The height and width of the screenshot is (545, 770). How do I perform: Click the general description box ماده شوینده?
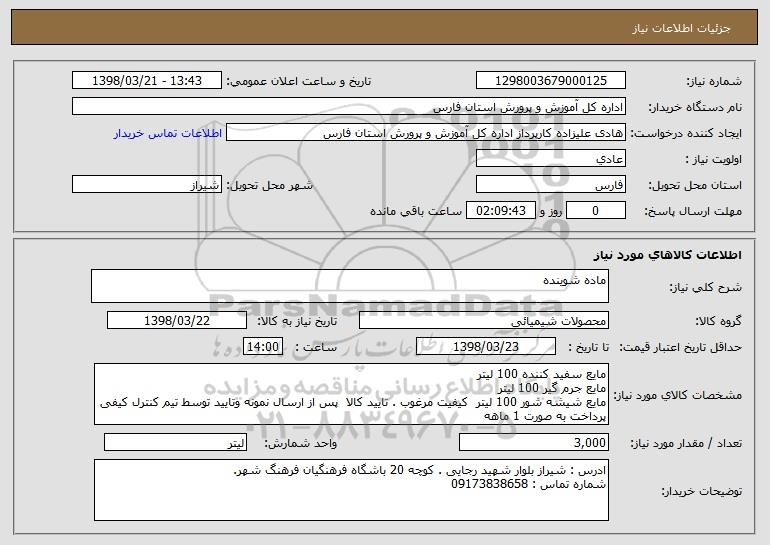point(350,286)
